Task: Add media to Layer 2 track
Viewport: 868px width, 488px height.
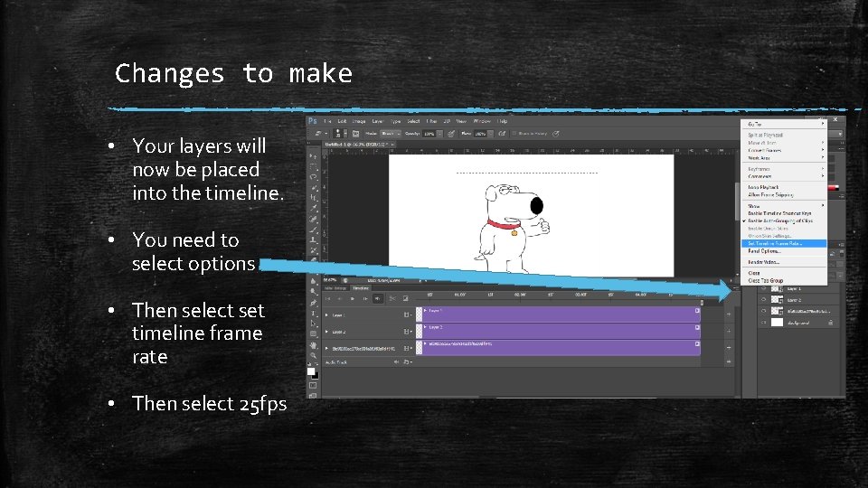Action: tap(729, 331)
